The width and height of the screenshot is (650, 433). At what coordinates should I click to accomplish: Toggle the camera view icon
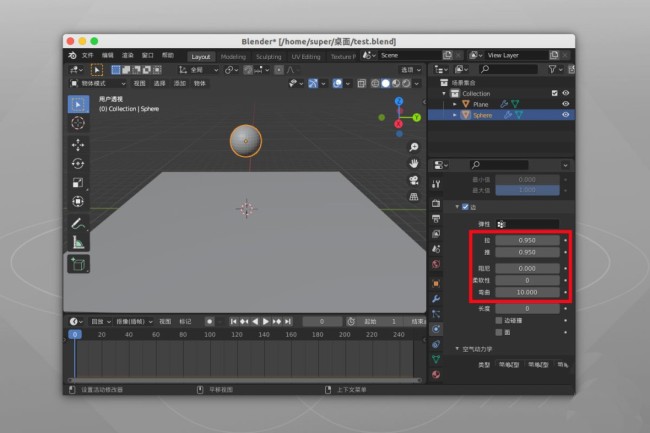click(414, 180)
